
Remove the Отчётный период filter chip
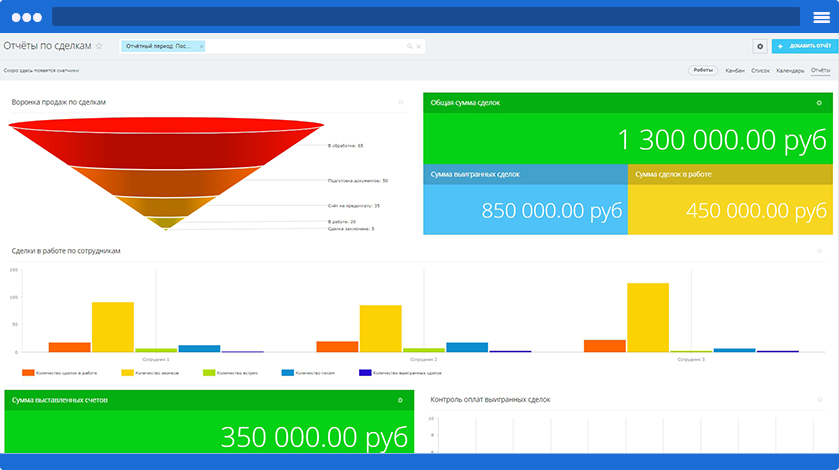point(201,46)
